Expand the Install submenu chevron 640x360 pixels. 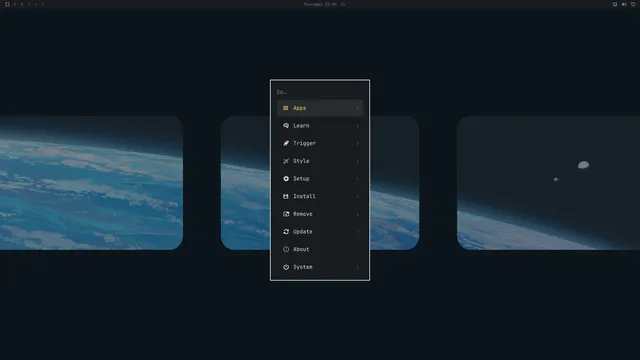[358, 196]
